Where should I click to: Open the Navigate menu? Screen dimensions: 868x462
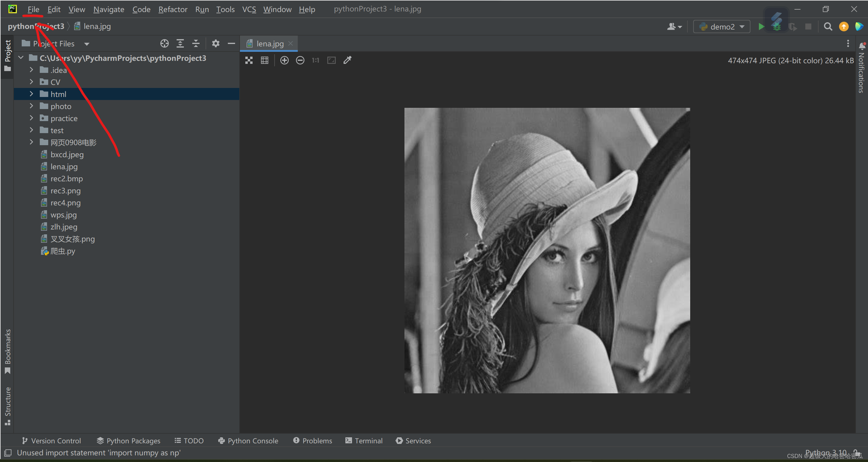click(x=109, y=9)
